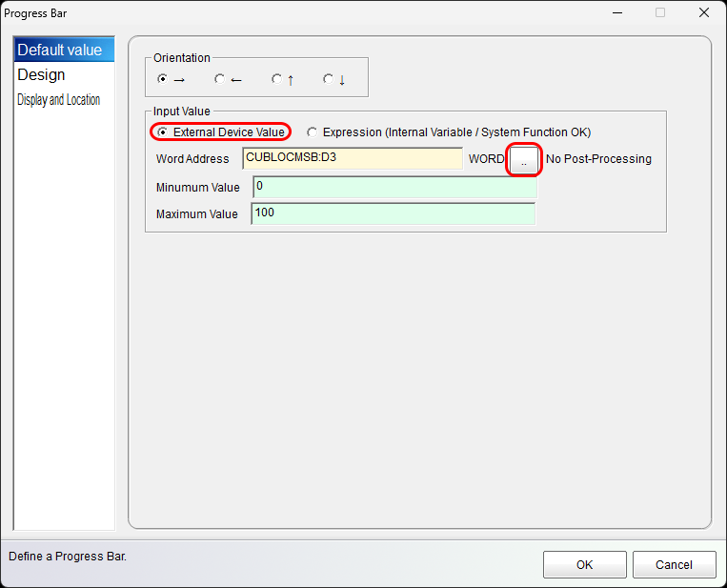
Task: Confirm settings with the OK button
Action: [x=584, y=564]
